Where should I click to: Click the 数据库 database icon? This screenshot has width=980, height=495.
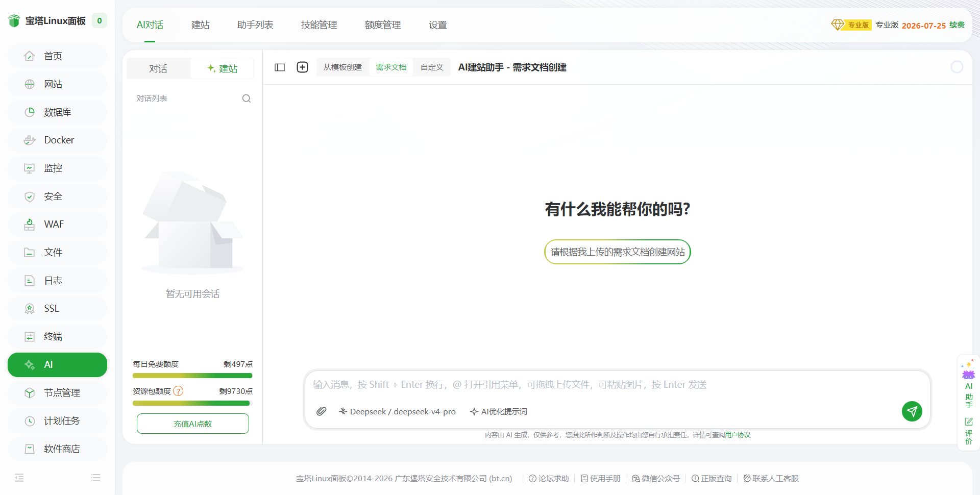(30, 112)
